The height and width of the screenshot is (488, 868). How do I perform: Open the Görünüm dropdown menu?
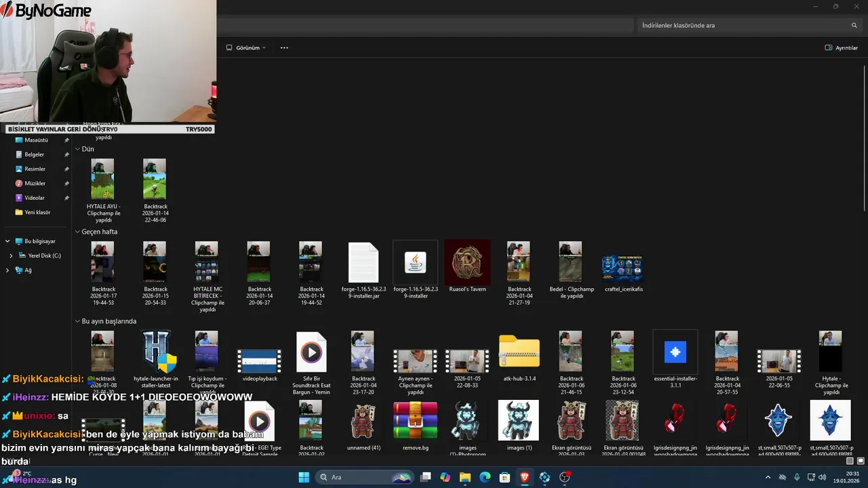(x=246, y=48)
